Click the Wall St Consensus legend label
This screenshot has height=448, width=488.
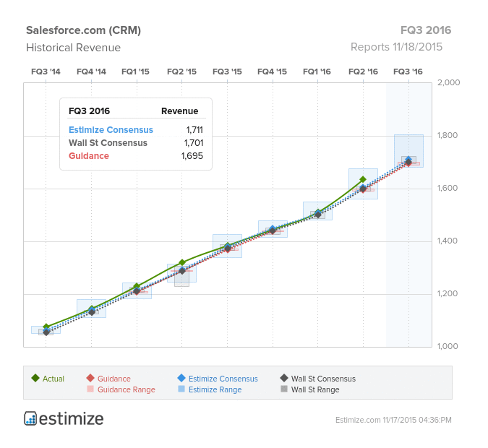[323, 379]
